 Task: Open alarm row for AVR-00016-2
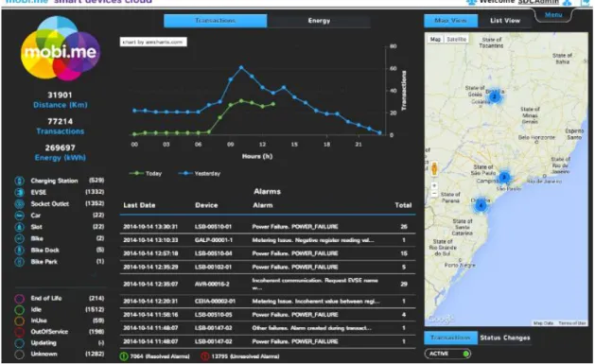tap(268, 284)
